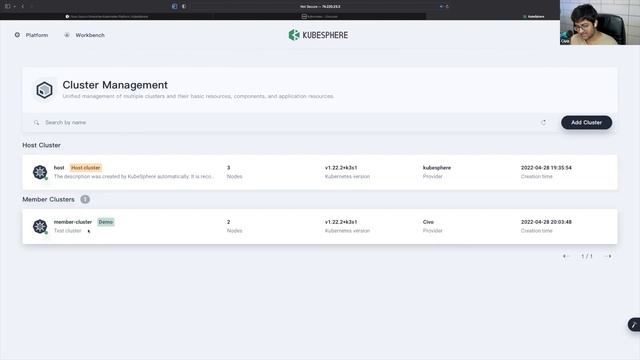Click the Host Cluster section heading
The width and height of the screenshot is (640, 360).
(42, 145)
